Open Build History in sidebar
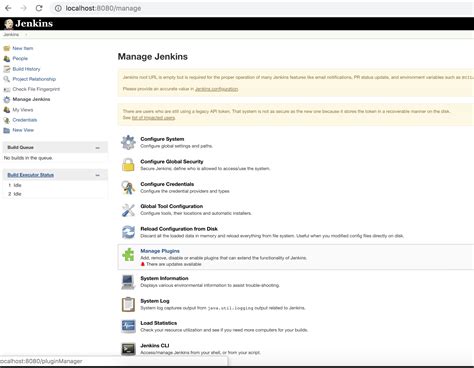 pos(26,69)
